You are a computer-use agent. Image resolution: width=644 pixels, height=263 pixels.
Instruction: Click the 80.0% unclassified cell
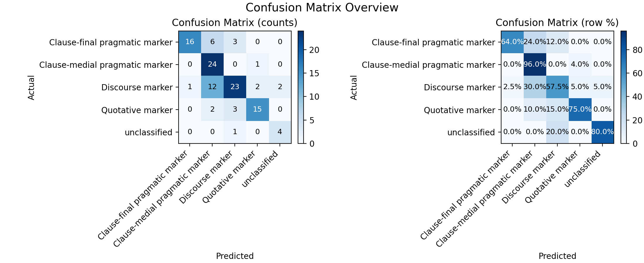pos(602,132)
